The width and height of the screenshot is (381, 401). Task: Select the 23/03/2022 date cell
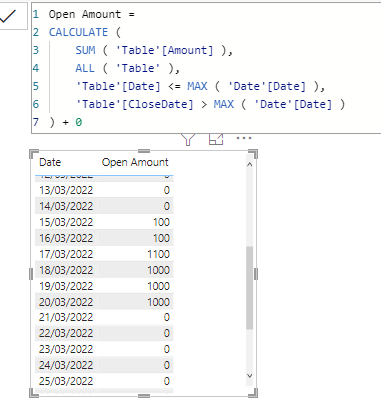point(66,349)
